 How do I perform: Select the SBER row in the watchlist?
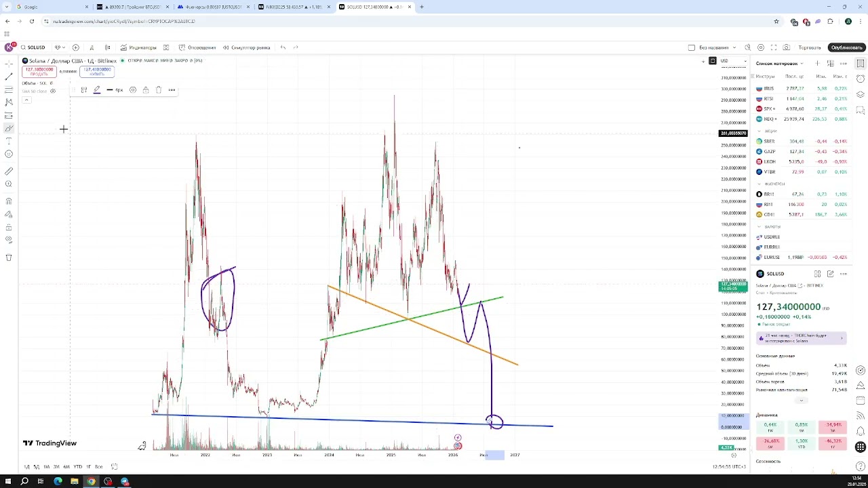tap(802, 142)
